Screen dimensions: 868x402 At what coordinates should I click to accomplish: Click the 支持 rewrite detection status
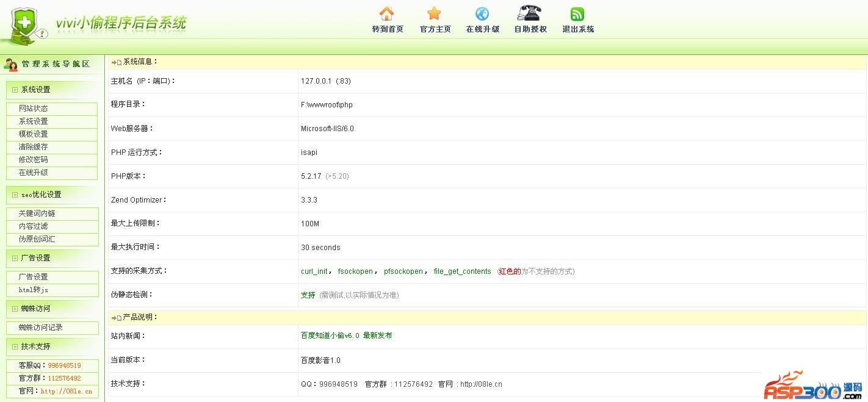[x=308, y=295]
